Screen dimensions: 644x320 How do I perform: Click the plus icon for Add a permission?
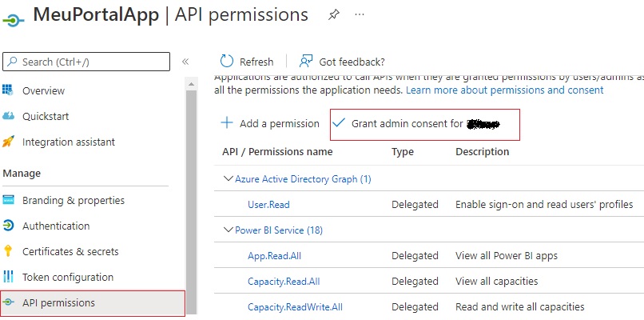click(x=227, y=123)
